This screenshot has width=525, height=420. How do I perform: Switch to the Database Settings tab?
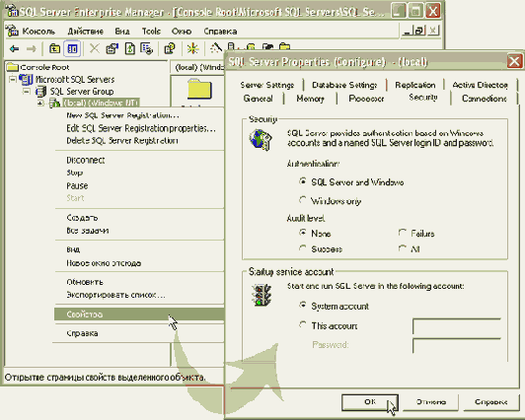[x=344, y=85]
